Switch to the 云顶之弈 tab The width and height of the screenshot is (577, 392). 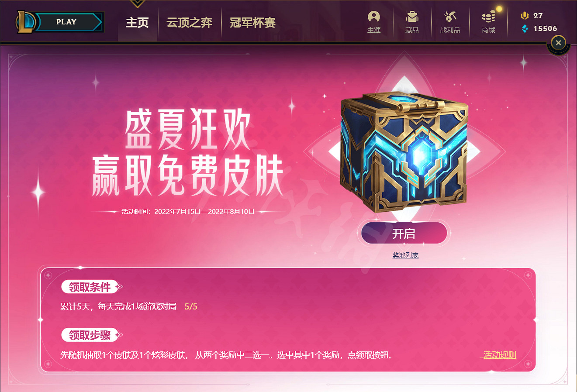pos(189,23)
